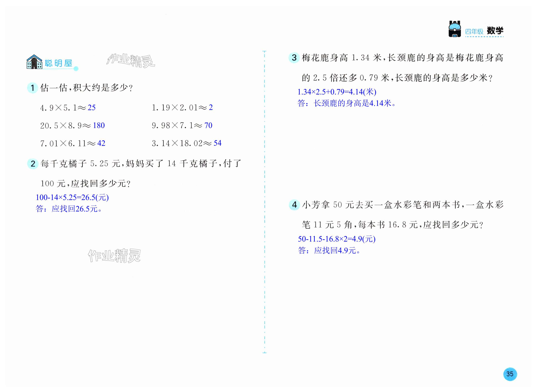
Task: Click the equation 50-11.5-16.8×2=4.9(元)
Action: [336, 239]
